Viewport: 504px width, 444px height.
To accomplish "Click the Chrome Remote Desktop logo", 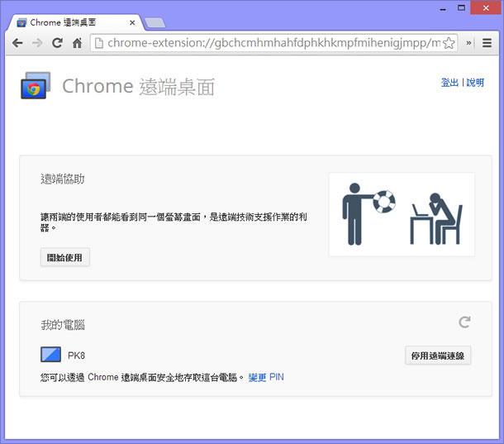I will pos(36,86).
